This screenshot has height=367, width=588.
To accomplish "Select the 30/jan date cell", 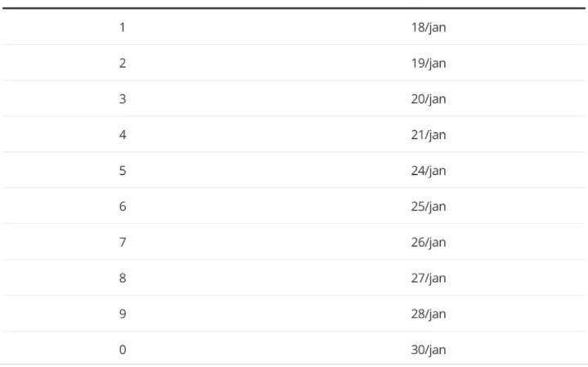I will coord(428,350).
